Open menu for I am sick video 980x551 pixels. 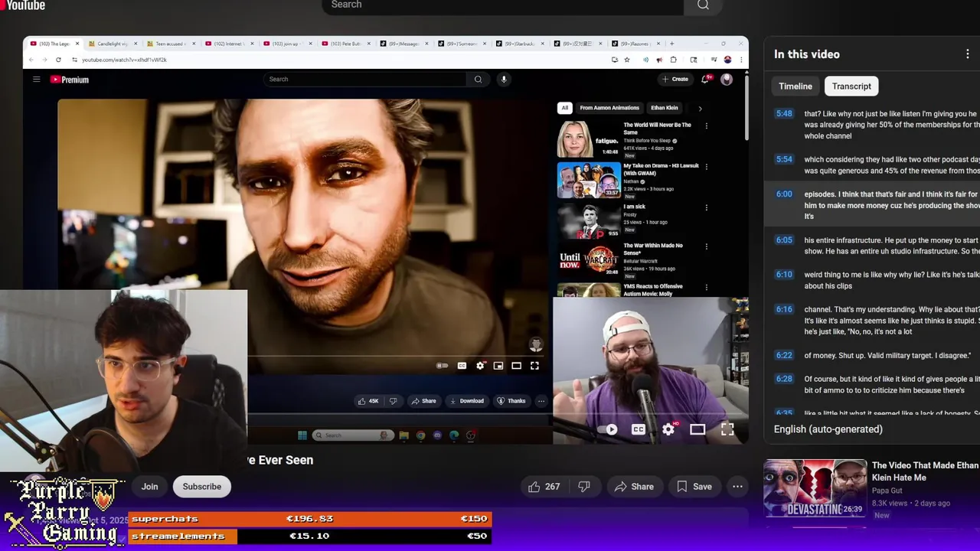[x=706, y=207]
